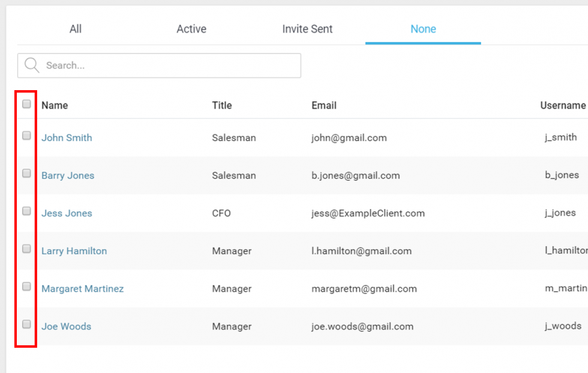Click the search magnifier icon
The image size is (588, 373).
pyautogui.click(x=31, y=65)
